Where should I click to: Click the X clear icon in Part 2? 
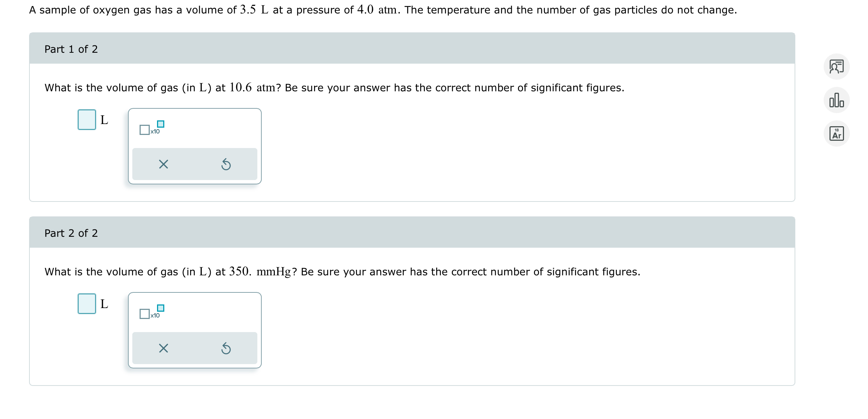click(x=164, y=349)
